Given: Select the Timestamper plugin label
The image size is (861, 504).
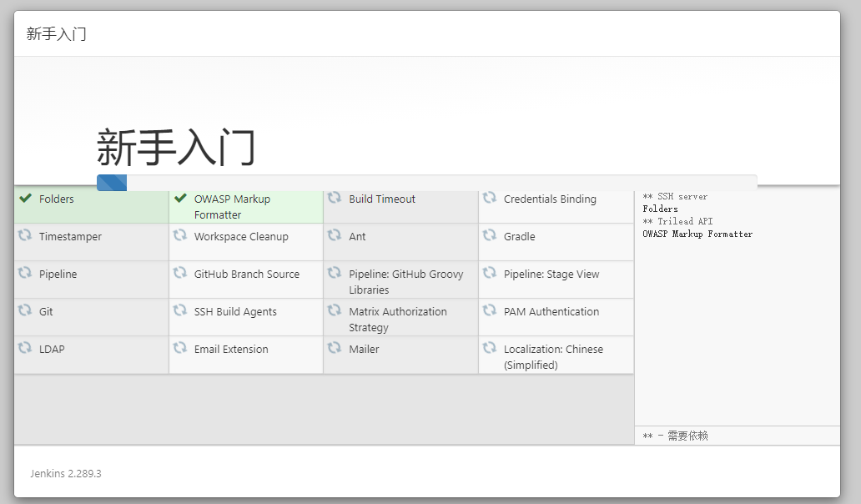Looking at the screenshot, I should 70,237.
